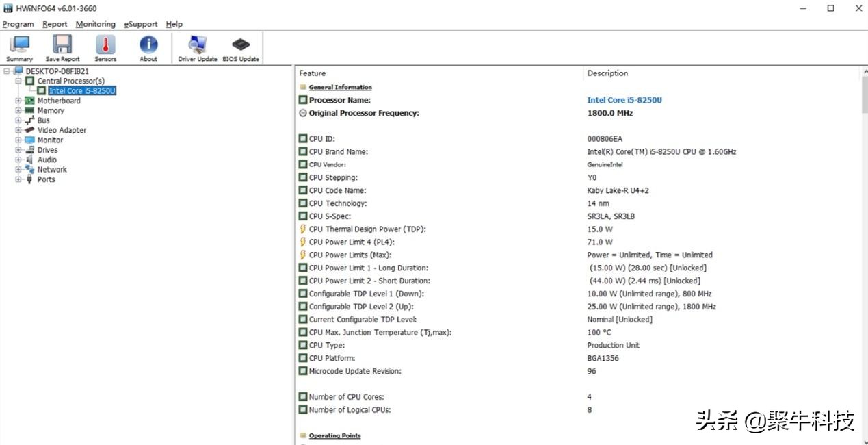Collapse the Central Processor(s) branch
Screen dimensions: 868x445
tap(19, 81)
